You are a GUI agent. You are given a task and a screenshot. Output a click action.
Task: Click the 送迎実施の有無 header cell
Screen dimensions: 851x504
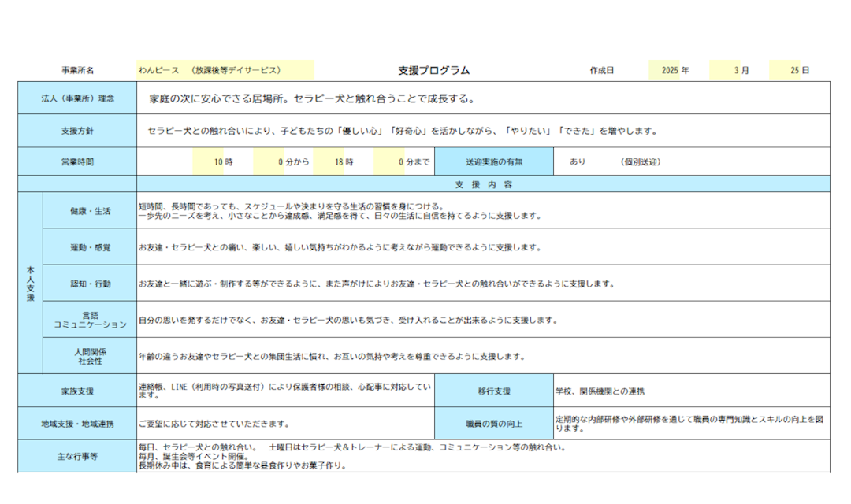click(x=494, y=161)
